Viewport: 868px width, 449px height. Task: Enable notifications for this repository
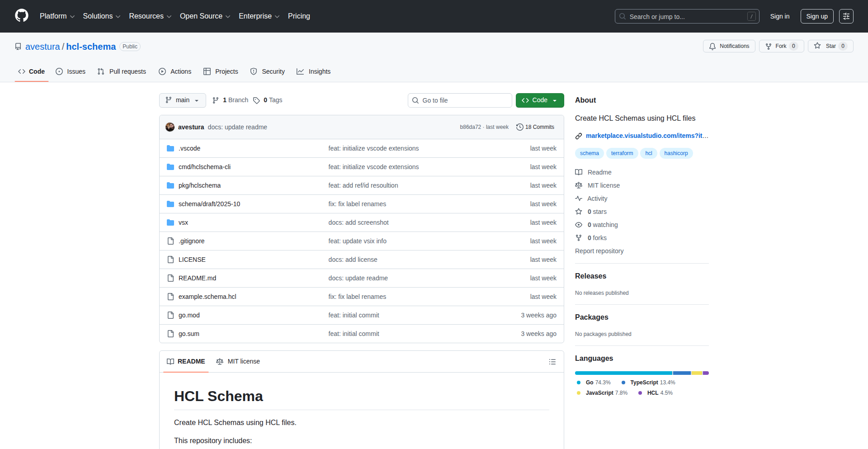729,46
